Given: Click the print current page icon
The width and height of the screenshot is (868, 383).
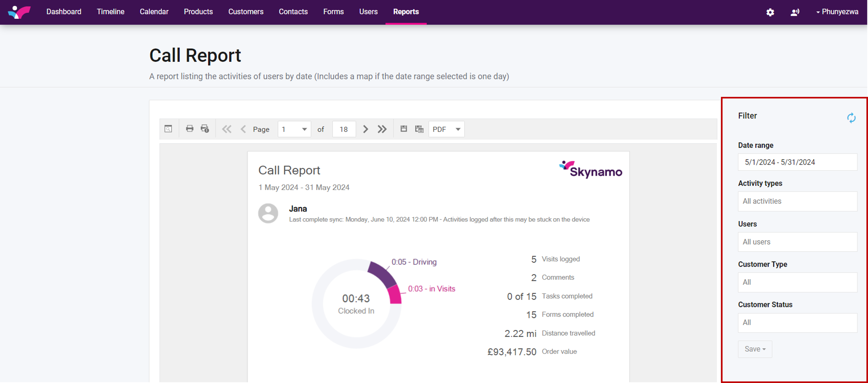Looking at the screenshot, I should [x=205, y=129].
